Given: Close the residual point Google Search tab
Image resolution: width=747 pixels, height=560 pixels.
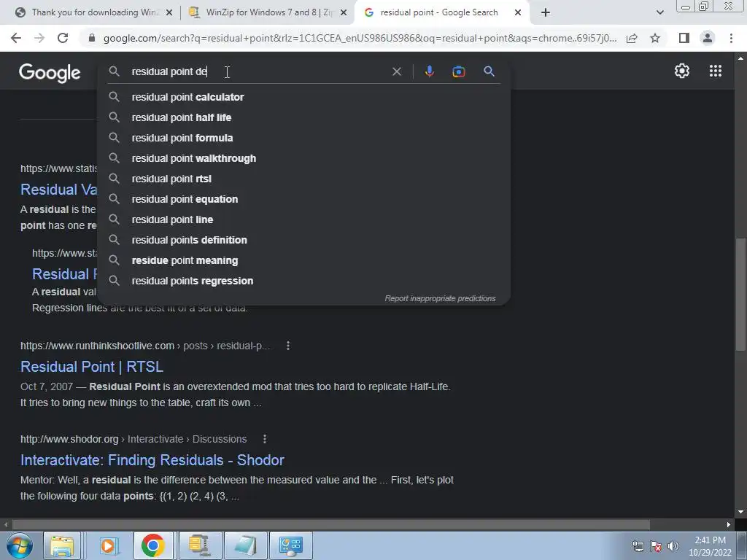Looking at the screenshot, I should [518, 13].
